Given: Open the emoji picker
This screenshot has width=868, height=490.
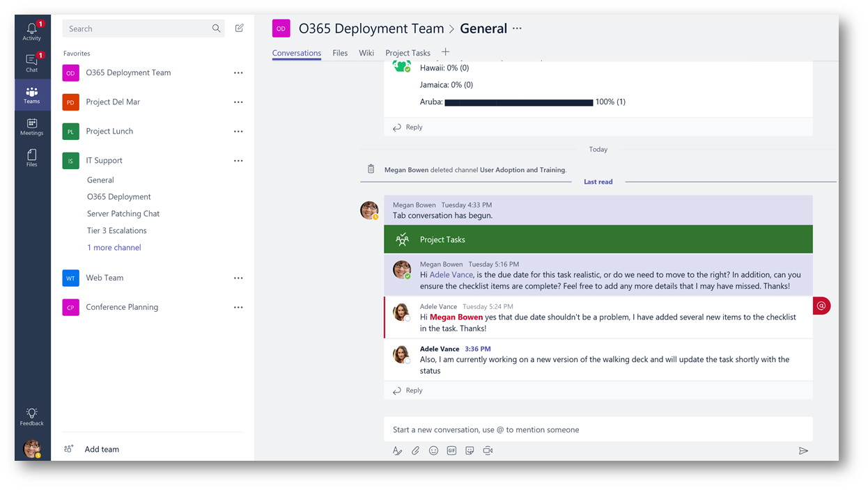Looking at the screenshot, I should pos(433,450).
